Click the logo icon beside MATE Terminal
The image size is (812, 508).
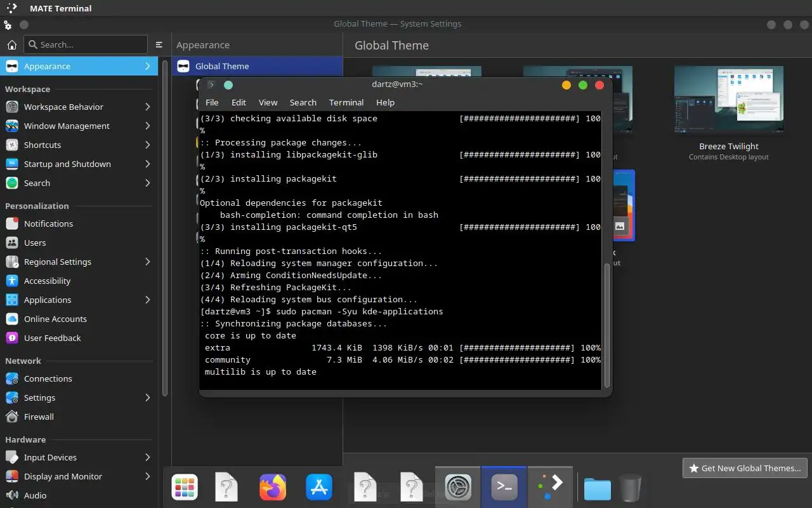click(11, 8)
